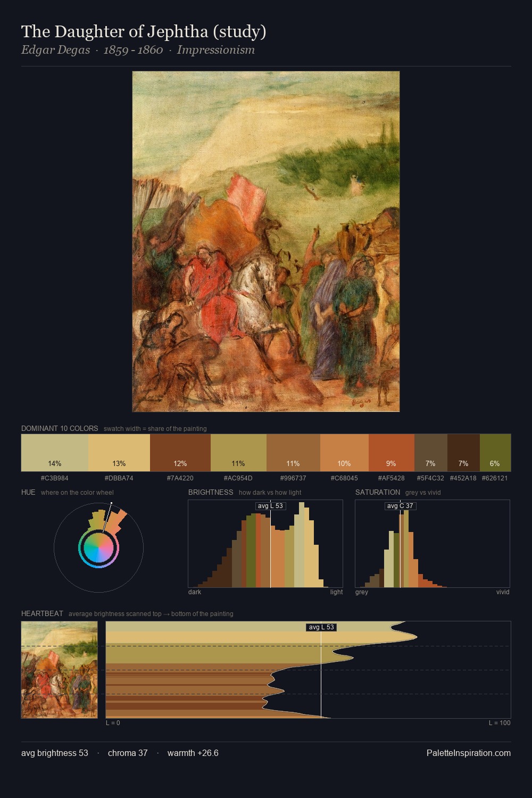
Task: Click the hex code '#C3B984' label
Action: tap(55, 478)
